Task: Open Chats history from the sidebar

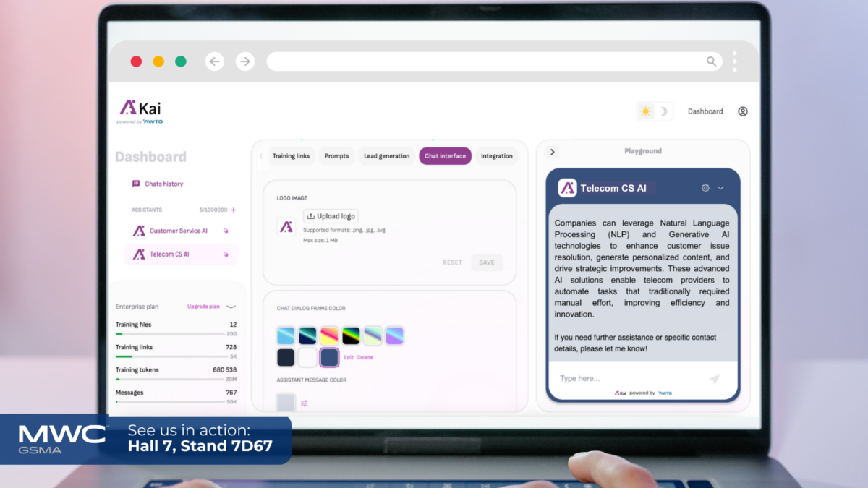Action: (158, 184)
